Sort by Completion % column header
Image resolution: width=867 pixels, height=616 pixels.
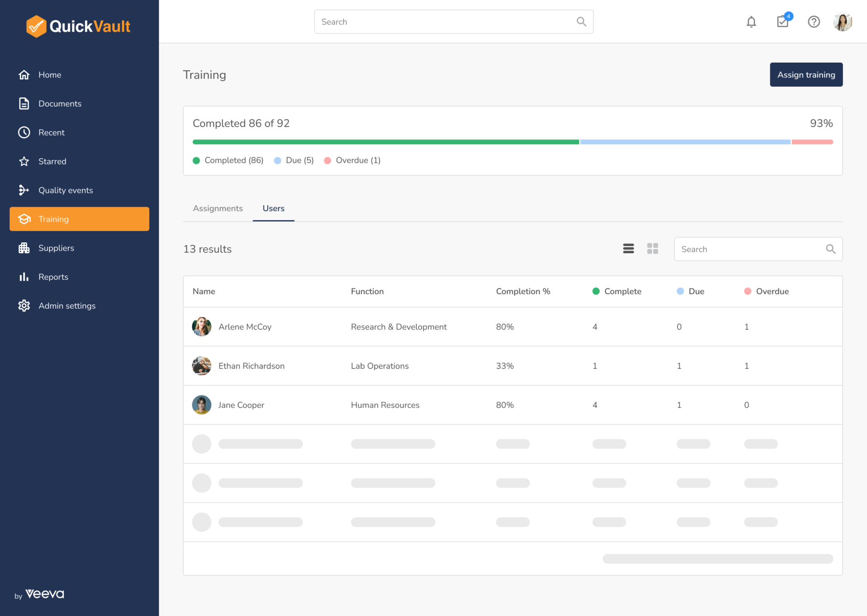pos(523,291)
